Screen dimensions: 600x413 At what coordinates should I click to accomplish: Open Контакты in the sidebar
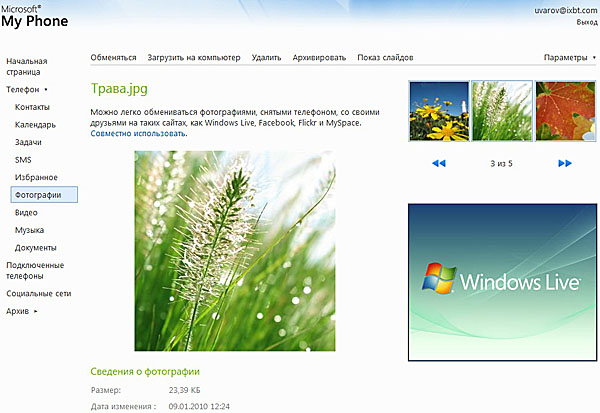[x=32, y=107]
